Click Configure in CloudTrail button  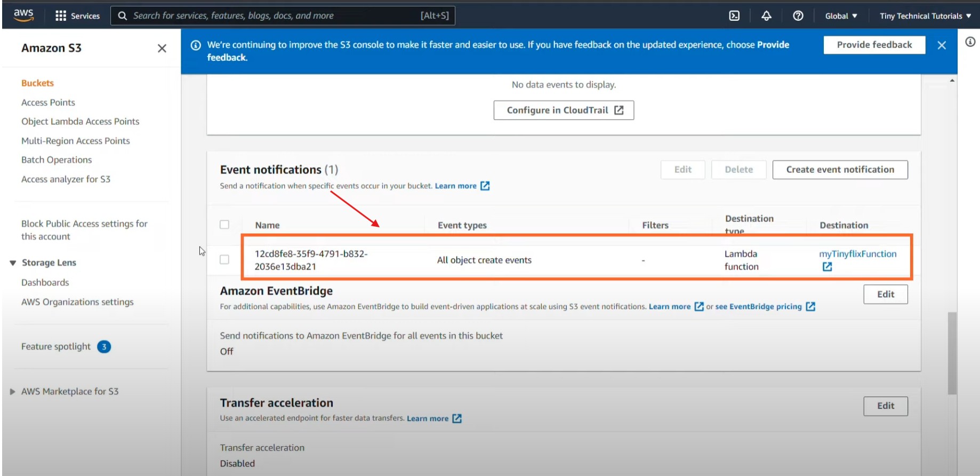coord(564,110)
